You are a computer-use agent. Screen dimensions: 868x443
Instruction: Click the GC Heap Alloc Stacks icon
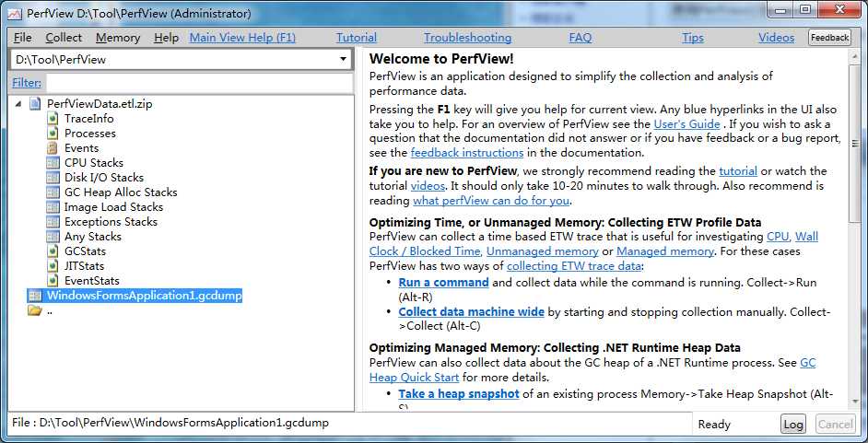point(53,192)
